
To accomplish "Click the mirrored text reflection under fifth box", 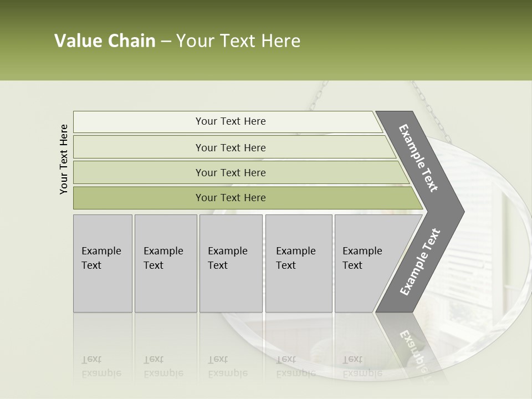I will (x=362, y=366).
